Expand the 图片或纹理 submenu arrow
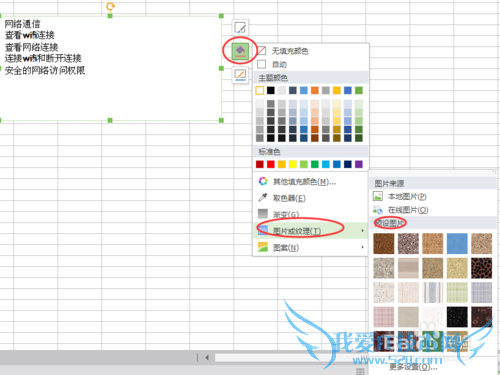Screen dimensions: 500x375 click(x=362, y=231)
